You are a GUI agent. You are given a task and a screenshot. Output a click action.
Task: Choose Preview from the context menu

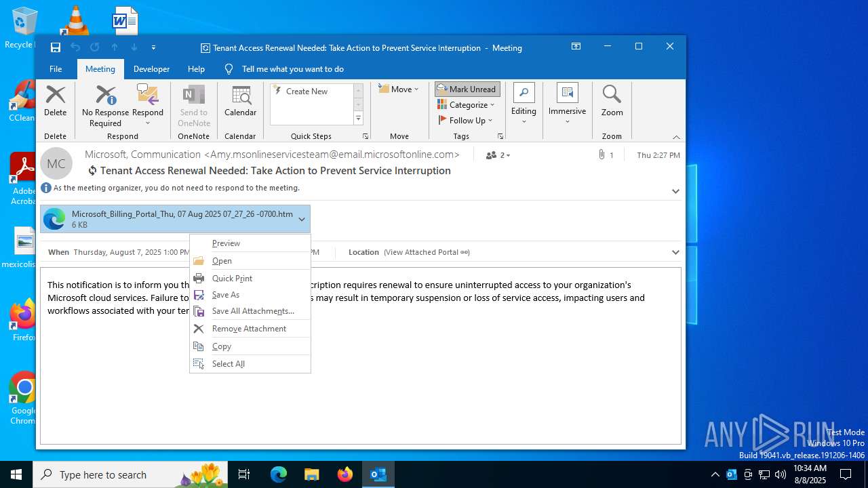[x=250, y=243]
